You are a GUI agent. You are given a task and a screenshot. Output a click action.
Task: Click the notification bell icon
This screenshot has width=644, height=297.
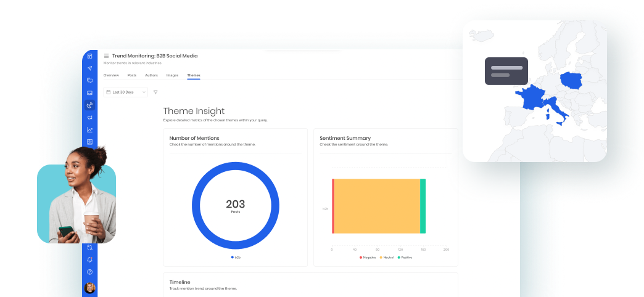tap(89, 259)
